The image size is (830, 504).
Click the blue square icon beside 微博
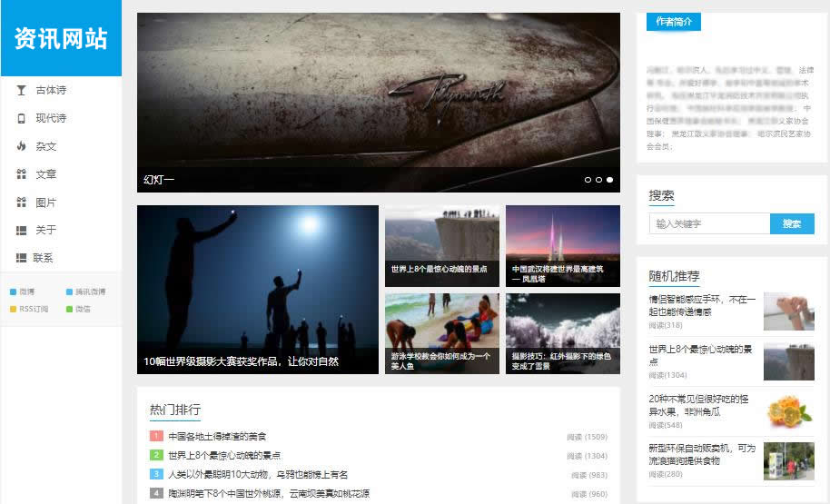[x=13, y=292]
